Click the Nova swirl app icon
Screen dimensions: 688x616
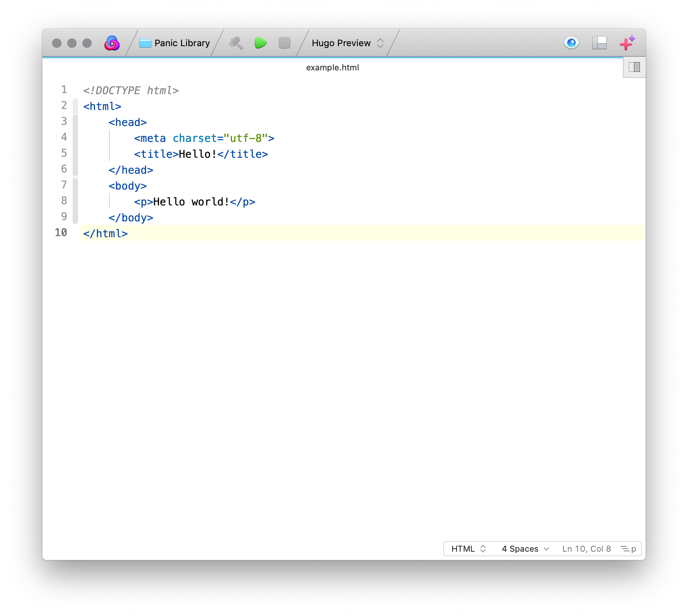pyautogui.click(x=112, y=43)
